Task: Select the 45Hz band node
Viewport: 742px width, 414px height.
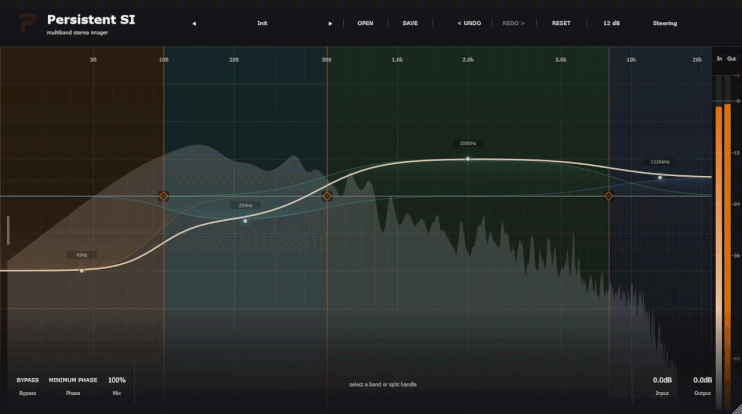Action: point(82,271)
